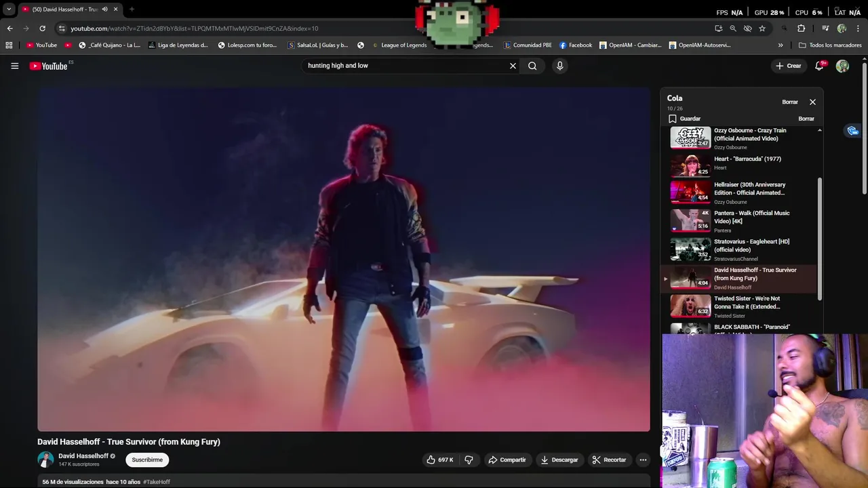The image size is (868, 488).
Task: Play Stratovarius Eagleheart from queue
Action: [740, 249]
